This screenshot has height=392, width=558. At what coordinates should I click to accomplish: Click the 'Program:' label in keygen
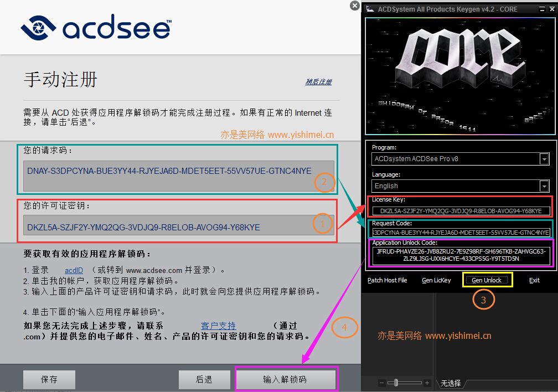click(384, 147)
